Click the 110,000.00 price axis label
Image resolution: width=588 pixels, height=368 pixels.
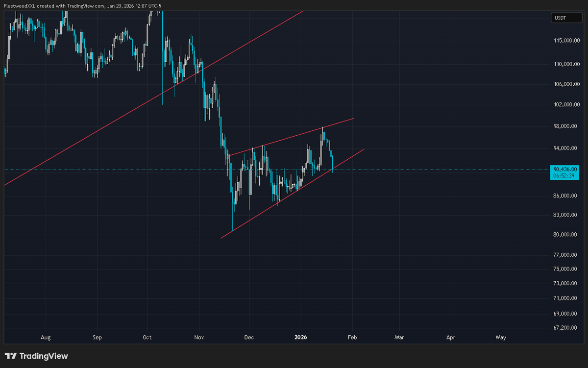567,64
